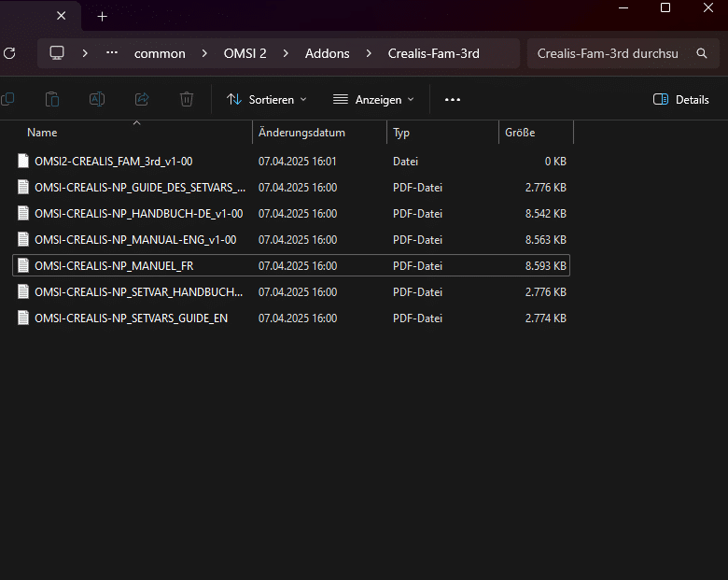Viewport: 728px width, 580px height.
Task: Click the Refresh icon beside address bar
Action: 9,53
